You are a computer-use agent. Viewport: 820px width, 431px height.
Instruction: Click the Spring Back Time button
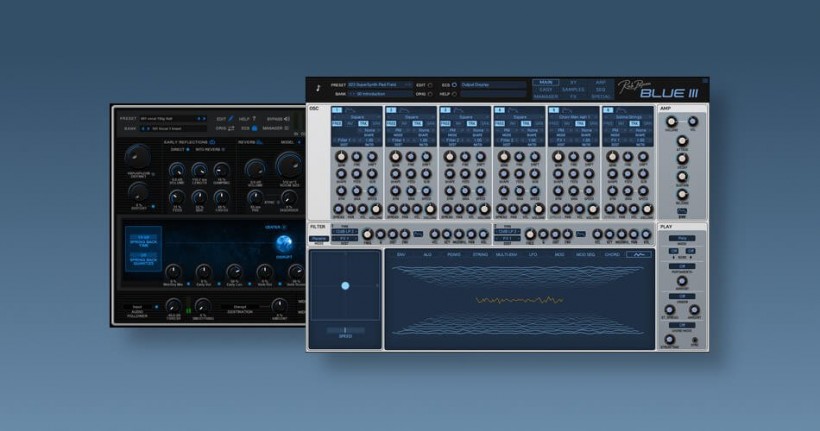pos(143,241)
